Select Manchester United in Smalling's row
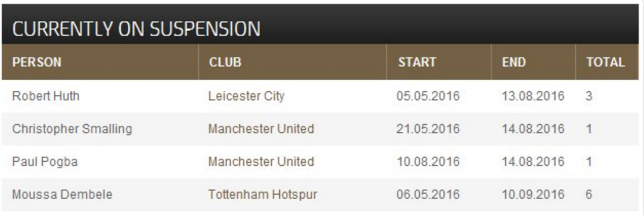The image size is (644, 216). (x=261, y=129)
